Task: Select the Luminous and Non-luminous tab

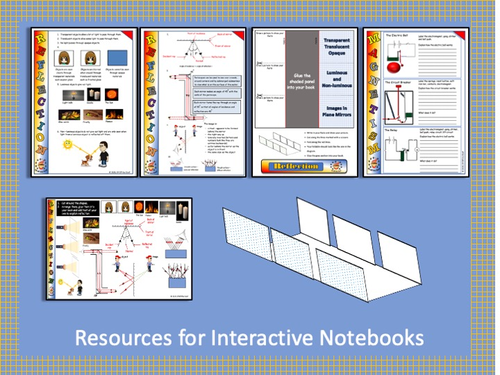Action: 337,79
